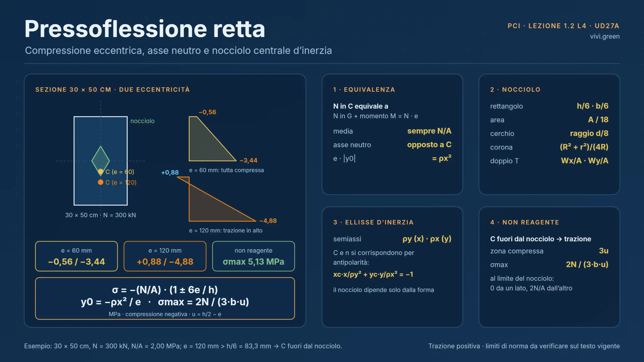Click the 'PCI · LEZIONE 1.2 L4 · UD27A' label
The width and height of the screenshot is (644, 362).
[563, 26]
